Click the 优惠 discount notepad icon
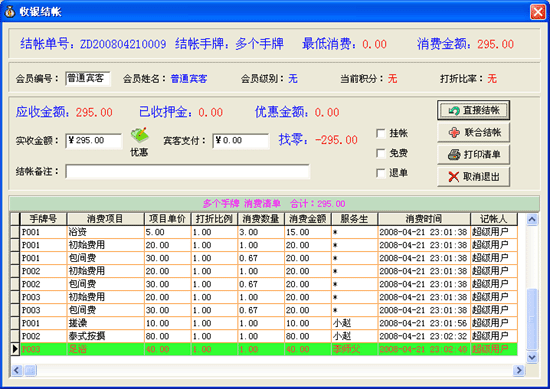The height and width of the screenshot is (389, 550). pos(140,135)
